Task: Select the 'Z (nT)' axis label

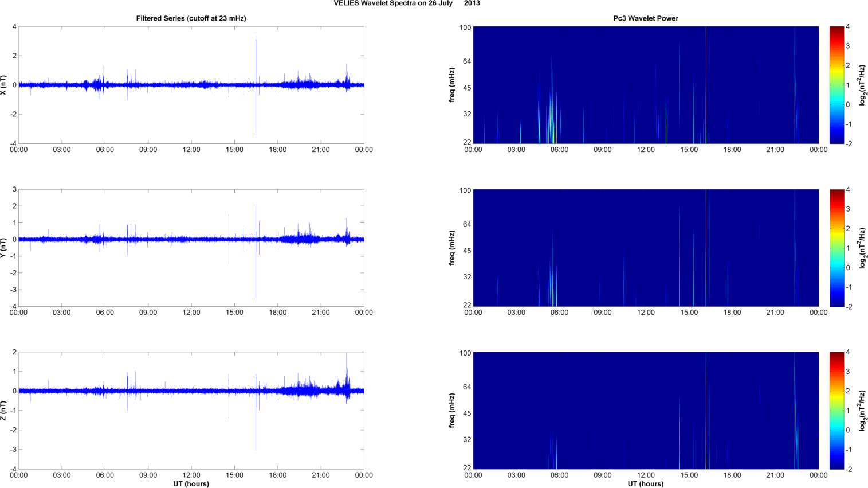Action: click(x=4, y=411)
